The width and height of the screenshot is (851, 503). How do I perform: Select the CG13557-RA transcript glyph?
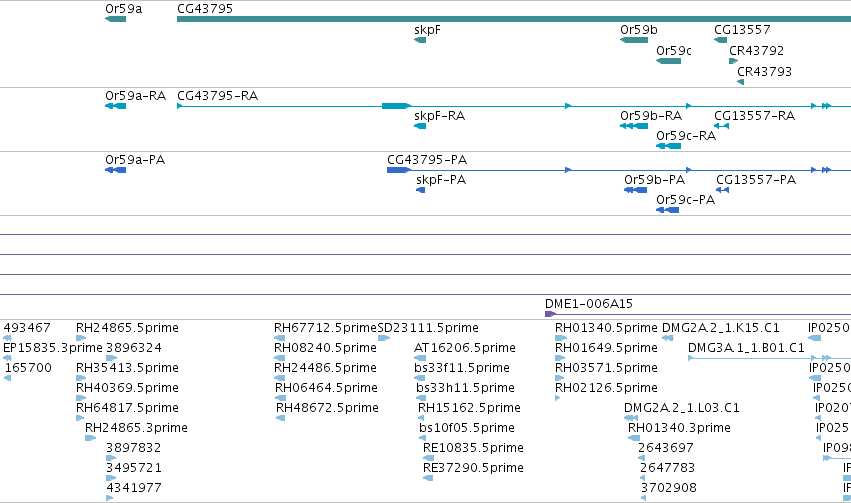tap(721, 126)
